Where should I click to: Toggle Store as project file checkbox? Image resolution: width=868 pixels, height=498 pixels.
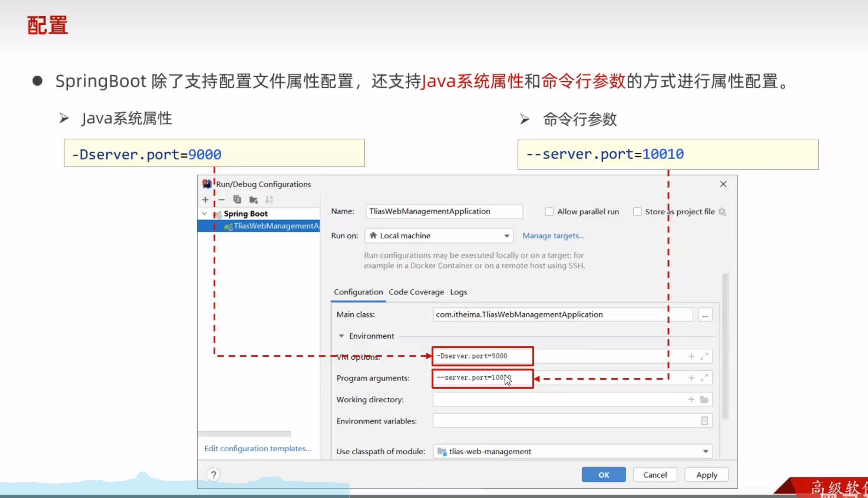[637, 212]
